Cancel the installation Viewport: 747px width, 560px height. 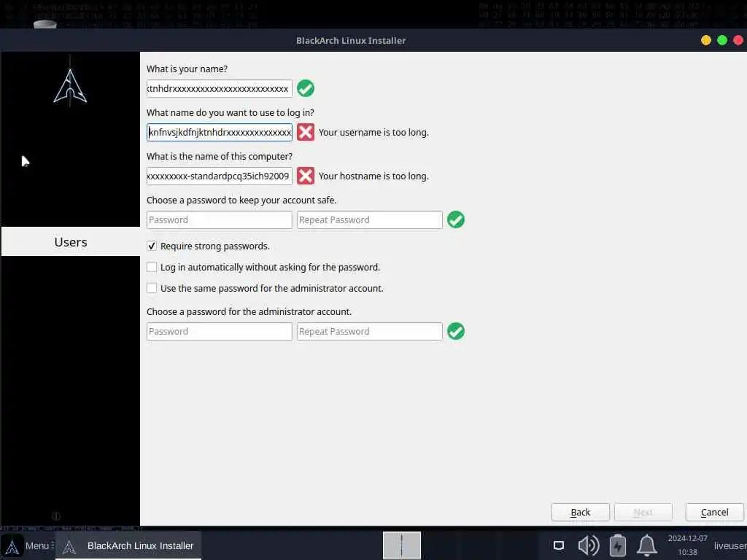pos(715,513)
